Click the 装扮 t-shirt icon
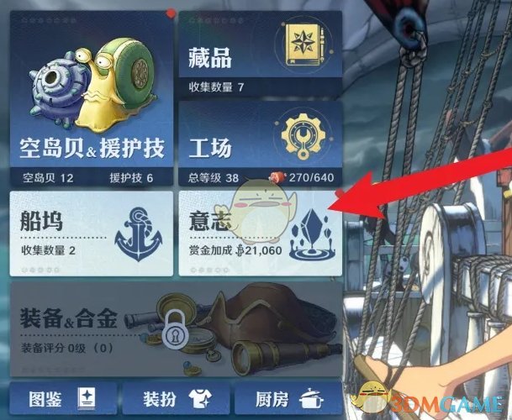Screen dimensions: 512x420 coord(200,399)
